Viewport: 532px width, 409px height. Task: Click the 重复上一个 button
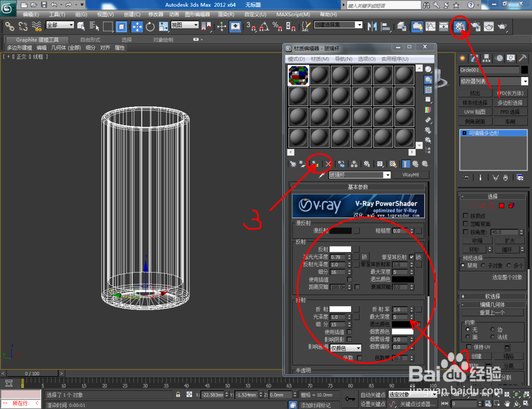pos(492,313)
